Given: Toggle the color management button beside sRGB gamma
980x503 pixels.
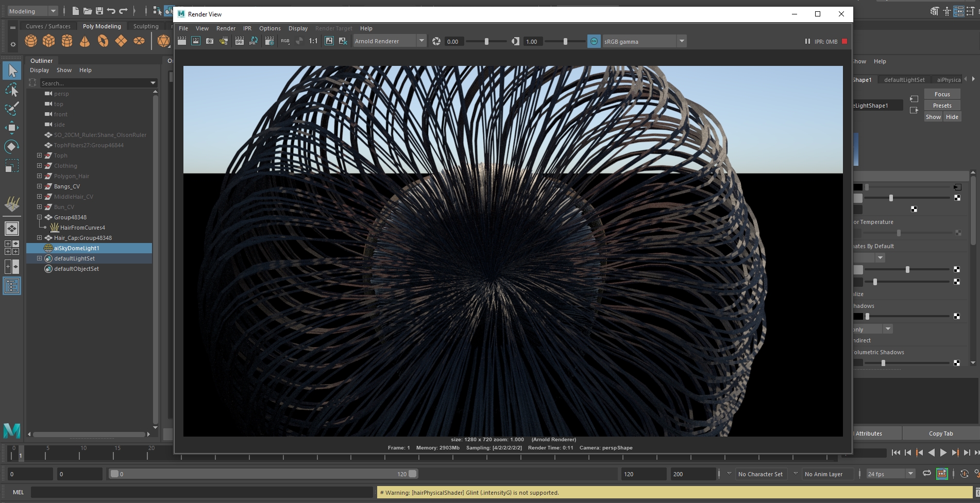Looking at the screenshot, I should (x=594, y=41).
